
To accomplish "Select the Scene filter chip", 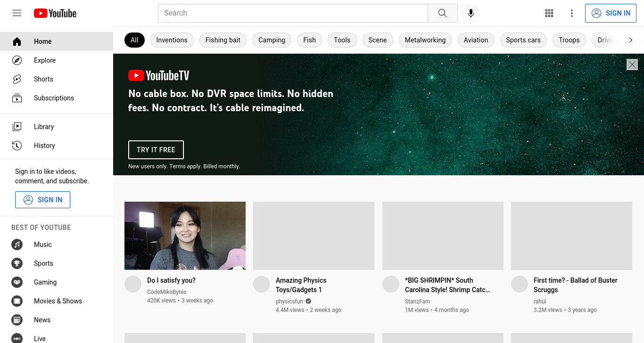I will [378, 40].
